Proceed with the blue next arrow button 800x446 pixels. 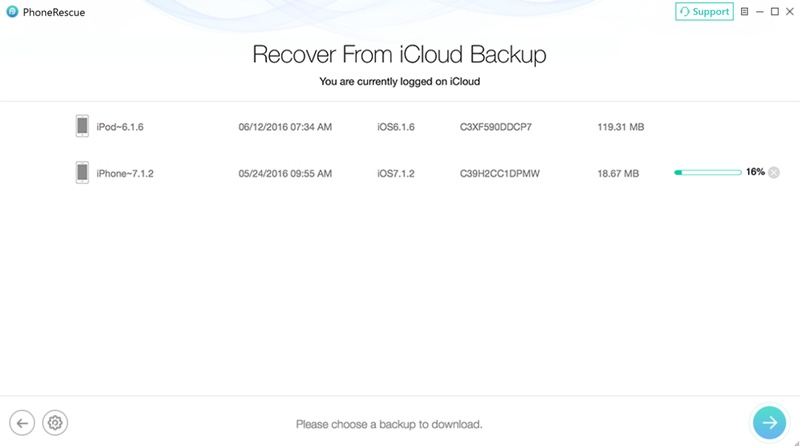pos(769,423)
